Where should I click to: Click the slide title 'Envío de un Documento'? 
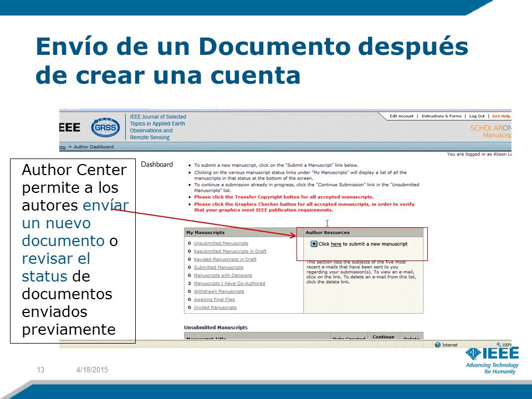click(x=252, y=60)
